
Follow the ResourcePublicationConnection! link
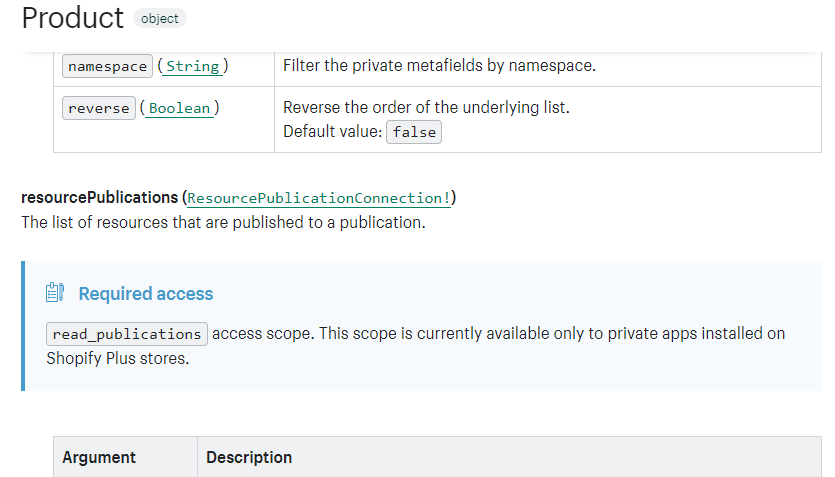point(318,198)
